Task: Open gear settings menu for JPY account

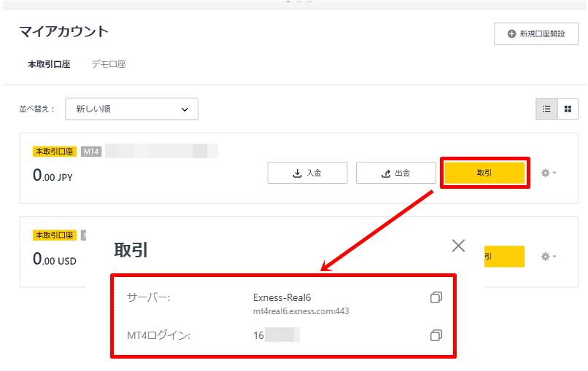Action: click(x=548, y=173)
